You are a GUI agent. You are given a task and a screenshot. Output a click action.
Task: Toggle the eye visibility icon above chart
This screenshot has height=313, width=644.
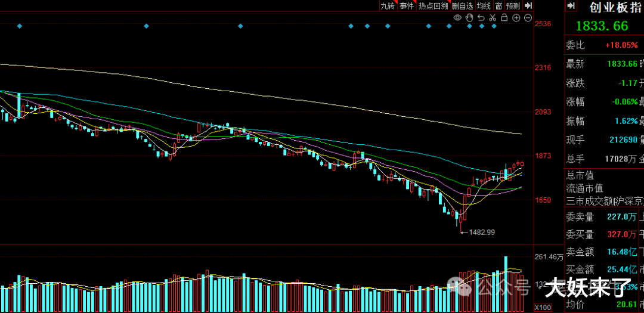(x=457, y=18)
